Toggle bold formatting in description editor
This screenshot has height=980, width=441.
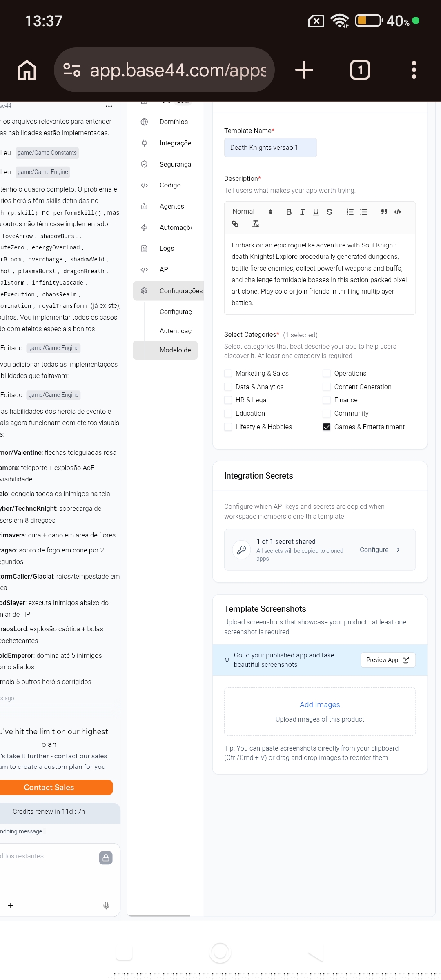(x=289, y=212)
